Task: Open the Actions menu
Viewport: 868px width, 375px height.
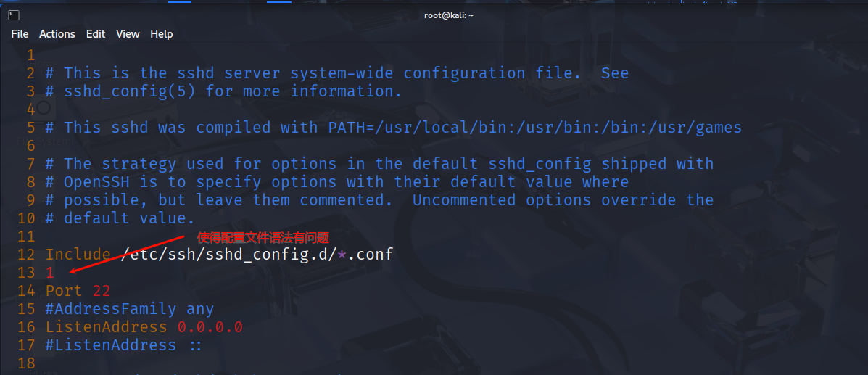Action: pyautogui.click(x=57, y=34)
